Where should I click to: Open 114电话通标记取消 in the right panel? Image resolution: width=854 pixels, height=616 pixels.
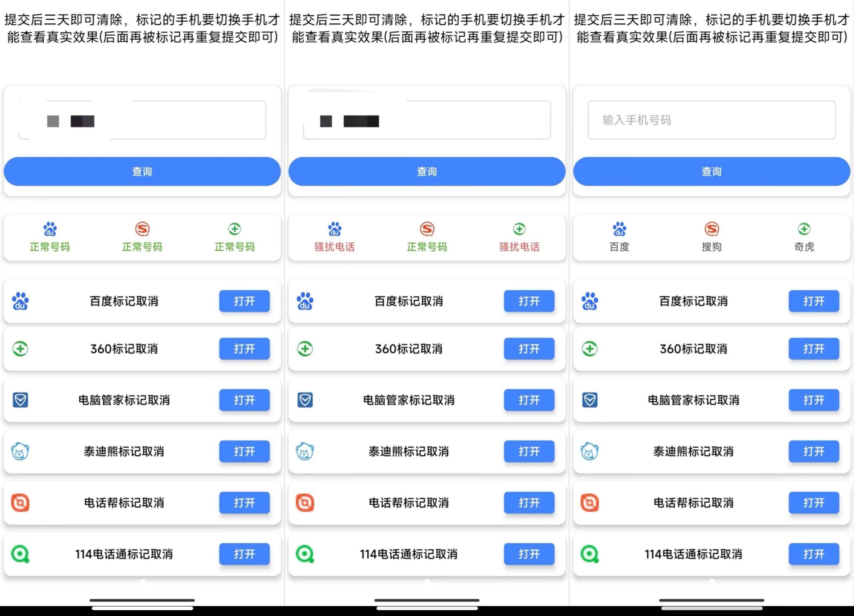(814, 554)
